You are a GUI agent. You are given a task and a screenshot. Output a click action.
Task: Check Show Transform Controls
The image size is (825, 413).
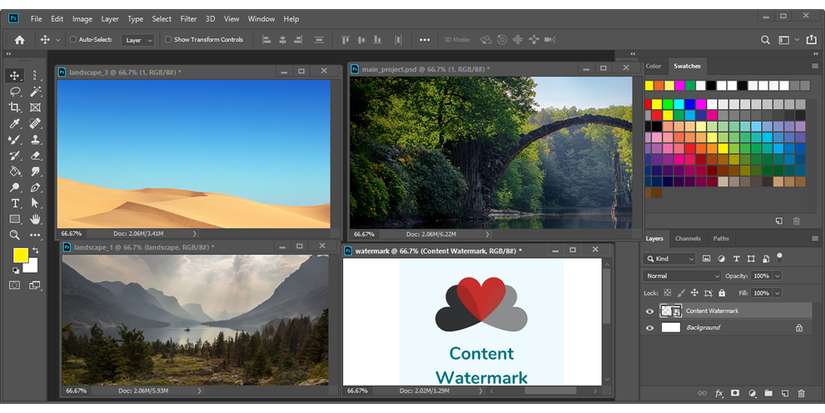(168, 40)
